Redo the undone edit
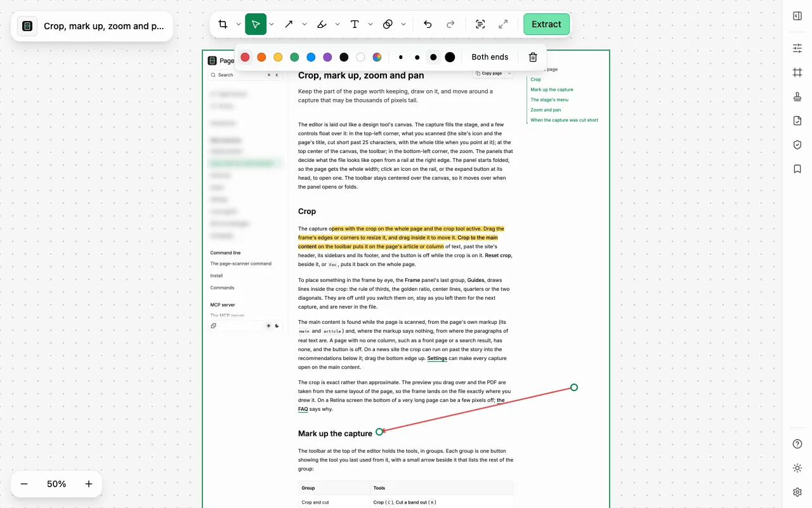 click(x=450, y=24)
